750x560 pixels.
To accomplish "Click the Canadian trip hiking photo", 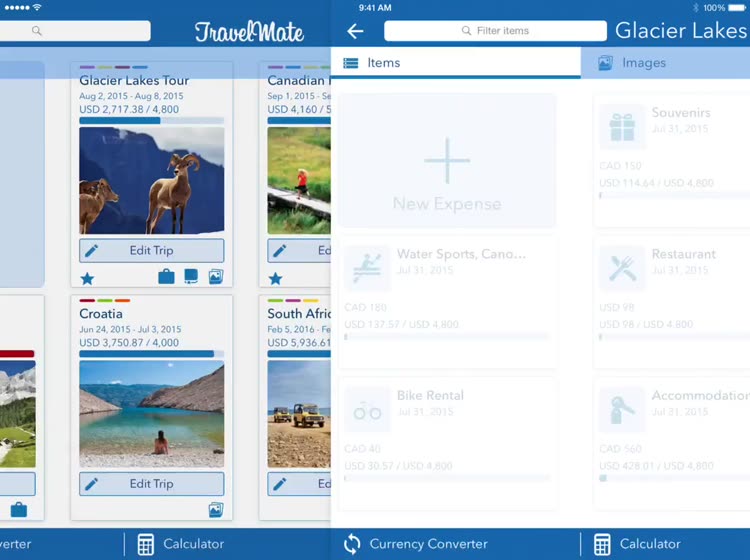I will click(x=299, y=180).
